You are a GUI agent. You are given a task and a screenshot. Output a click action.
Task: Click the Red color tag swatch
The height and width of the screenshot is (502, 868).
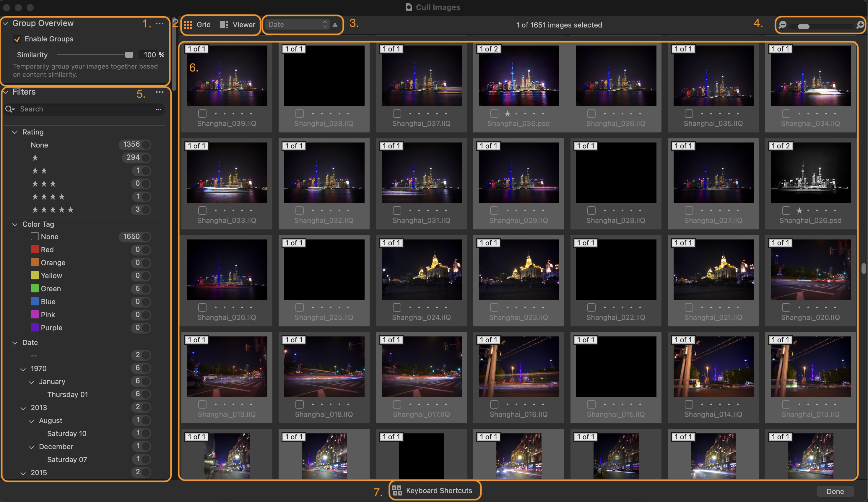35,249
